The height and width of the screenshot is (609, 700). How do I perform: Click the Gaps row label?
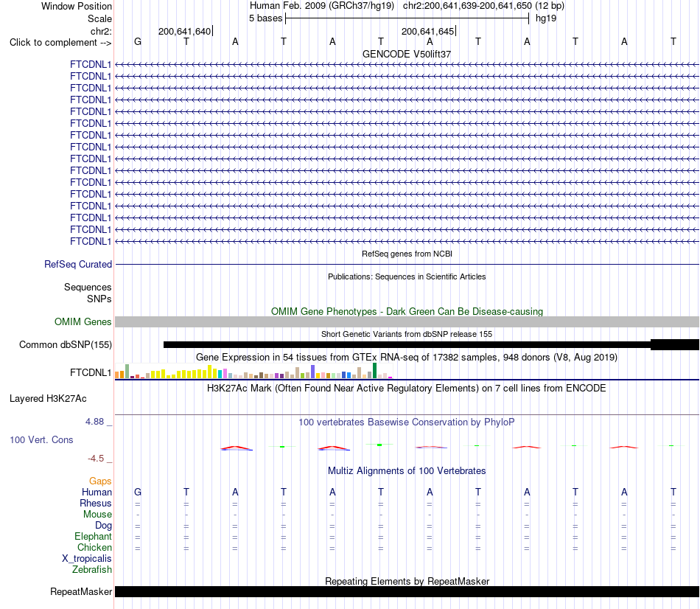[100, 481]
